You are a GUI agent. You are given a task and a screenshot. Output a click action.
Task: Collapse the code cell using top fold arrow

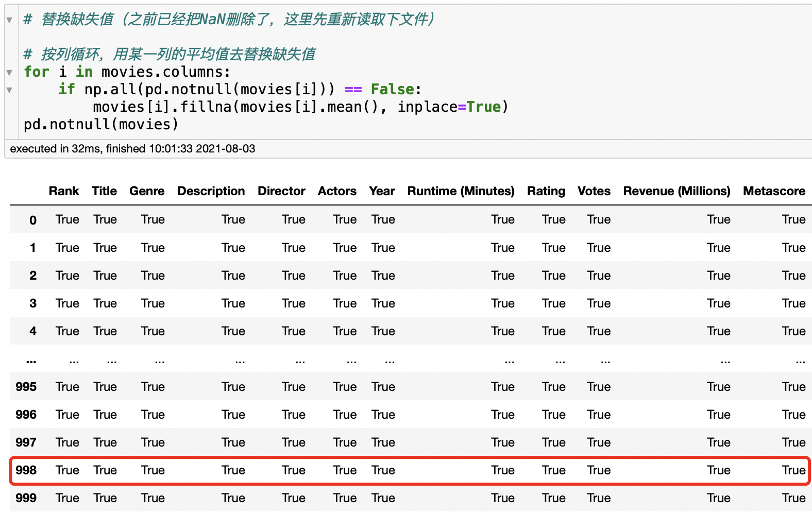[x=9, y=20]
